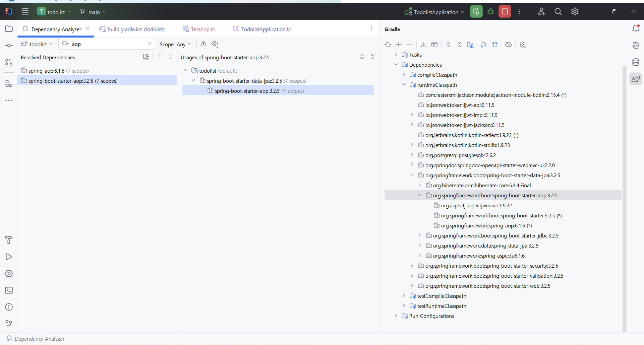Image resolution: width=644 pixels, height=345 pixels.
Task: Expand the compileClasspath node
Action: tap(404, 74)
